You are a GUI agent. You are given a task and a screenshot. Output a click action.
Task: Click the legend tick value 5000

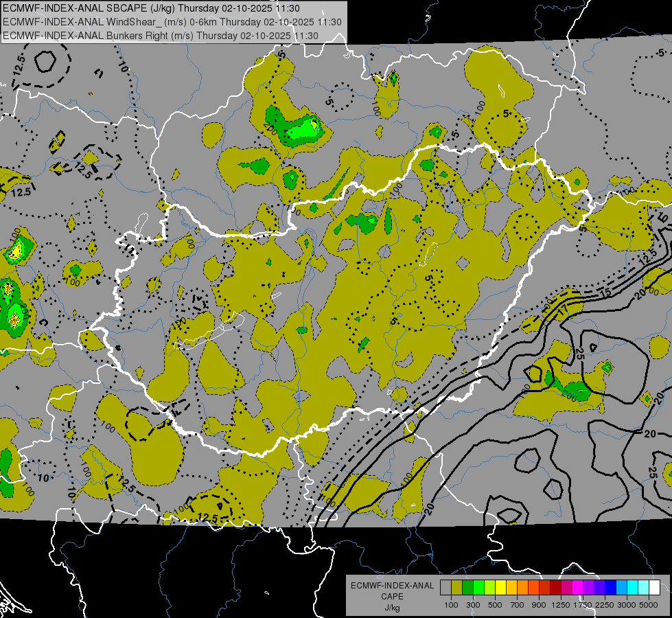649,605
